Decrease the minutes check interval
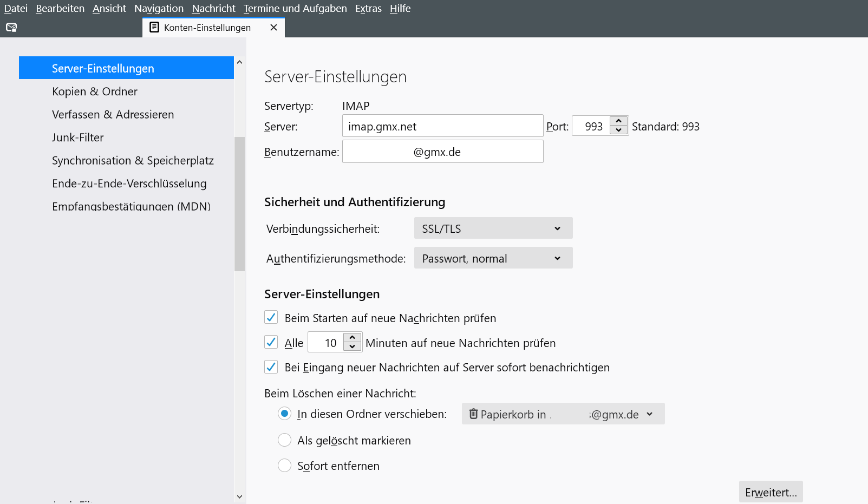This screenshot has width=868, height=504. pyautogui.click(x=352, y=347)
